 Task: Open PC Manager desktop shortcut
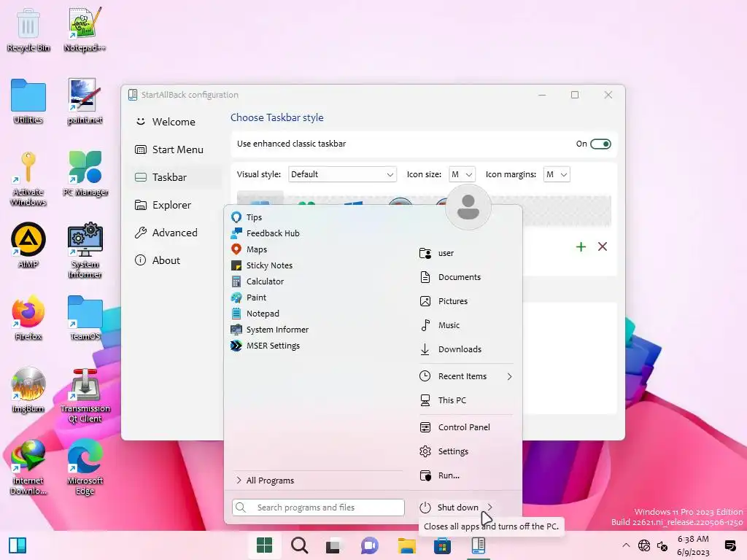click(85, 174)
